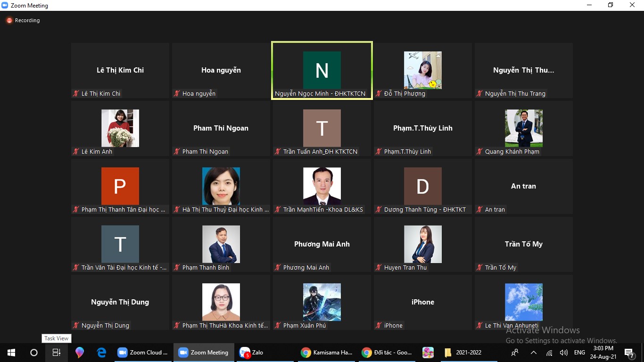Expand the hidden system tray icons chevron
The height and width of the screenshot is (362, 644).
tap(533, 353)
